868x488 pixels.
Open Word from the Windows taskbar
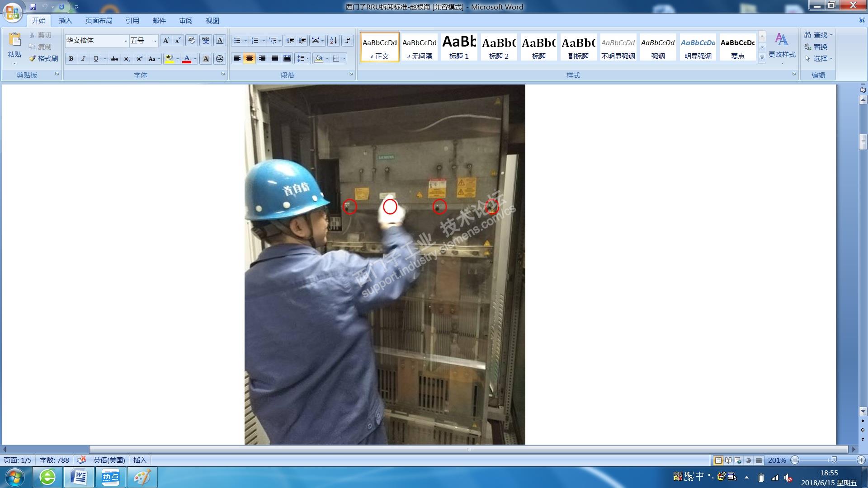(79, 477)
